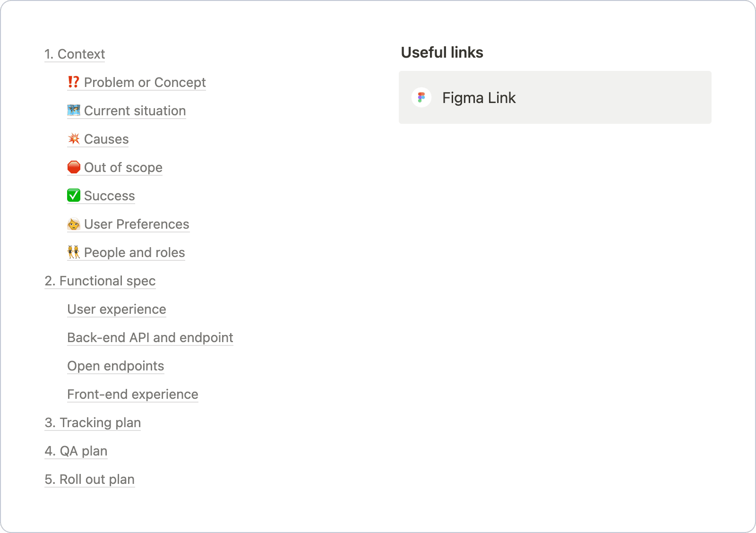Open the Problem or Concept heading link
Screen dimensions: 756x533
[x=145, y=83]
